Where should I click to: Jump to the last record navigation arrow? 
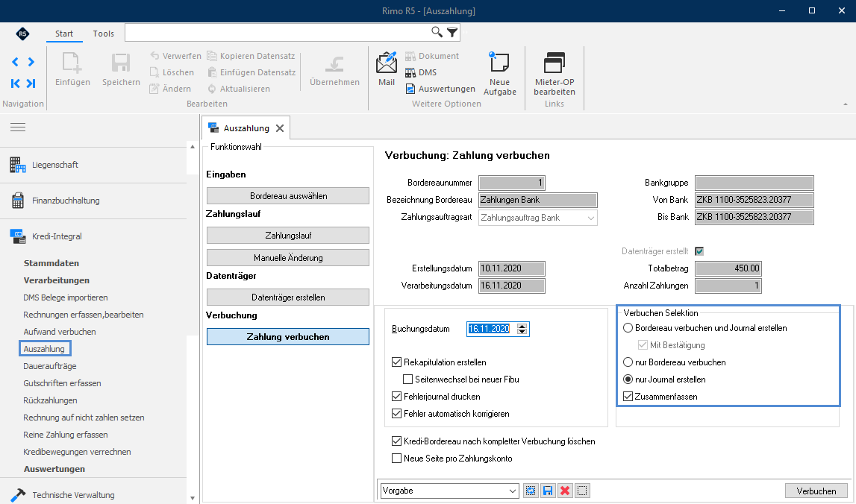pyautogui.click(x=31, y=84)
